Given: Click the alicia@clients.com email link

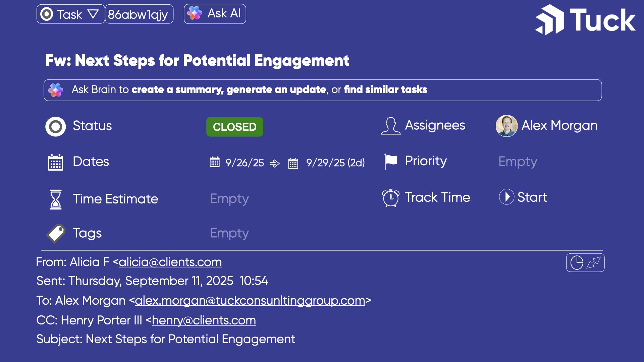Looking at the screenshot, I should pyautogui.click(x=170, y=262).
